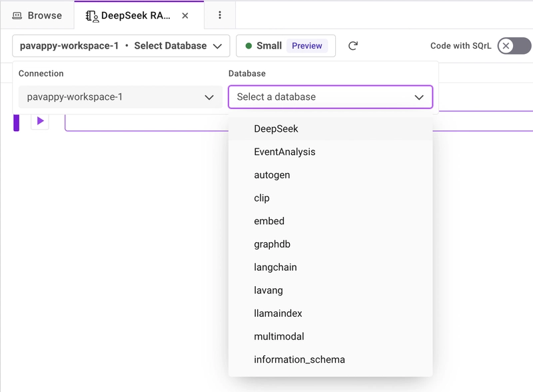Collapse the Select a database dropdown
The image size is (533, 392).
330,97
